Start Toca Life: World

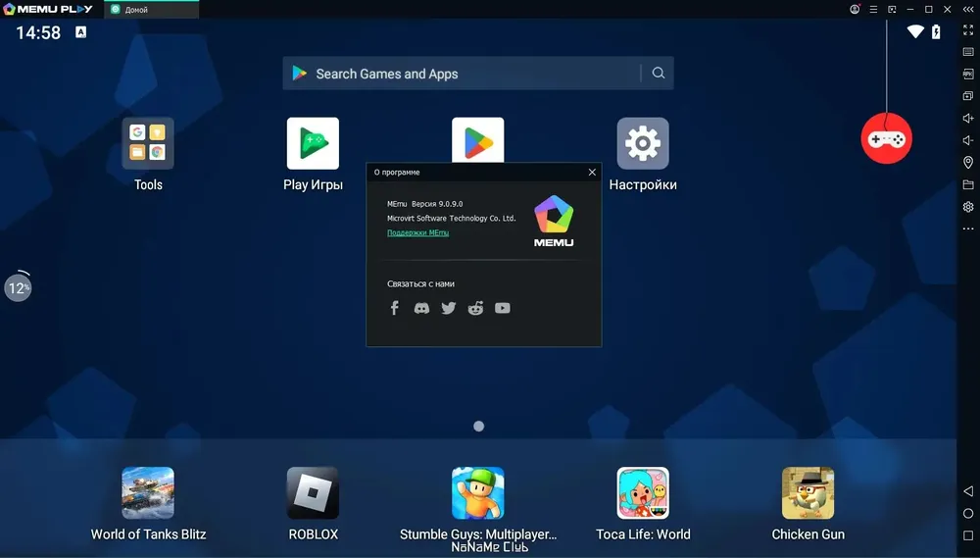643,493
